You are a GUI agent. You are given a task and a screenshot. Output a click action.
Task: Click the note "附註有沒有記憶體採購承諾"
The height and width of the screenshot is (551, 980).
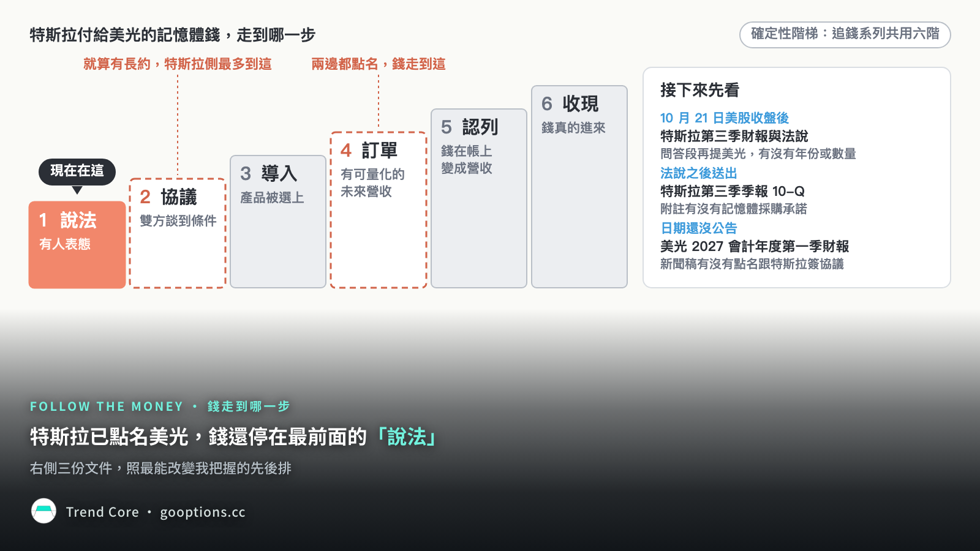[x=734, y=209]
